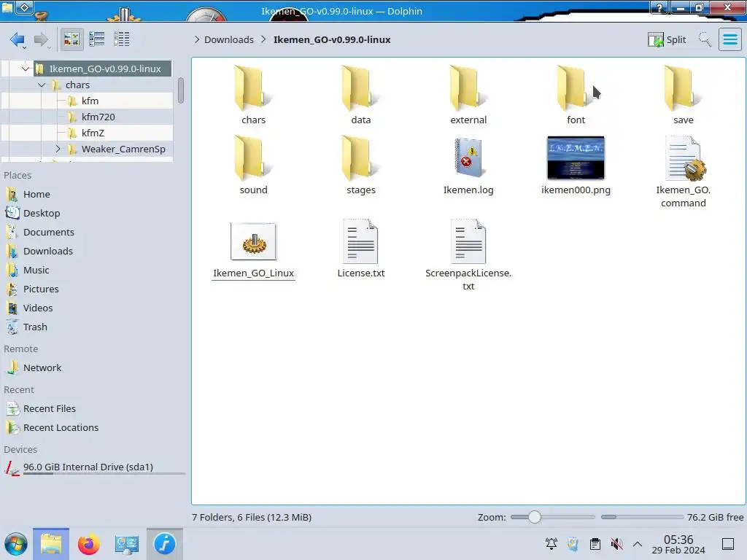
Task: Toggle Split view
Action: [667, 39]
